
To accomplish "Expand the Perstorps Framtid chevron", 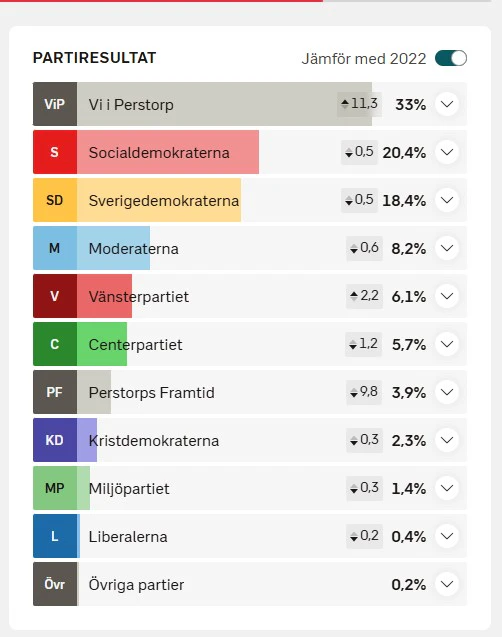I will pyautogui.click(x=447, y=392).
